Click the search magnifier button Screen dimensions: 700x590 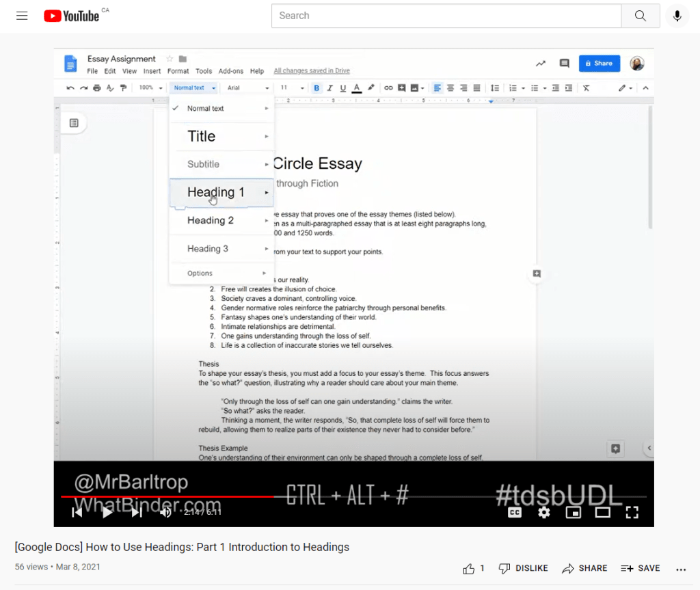pos(640,16)
